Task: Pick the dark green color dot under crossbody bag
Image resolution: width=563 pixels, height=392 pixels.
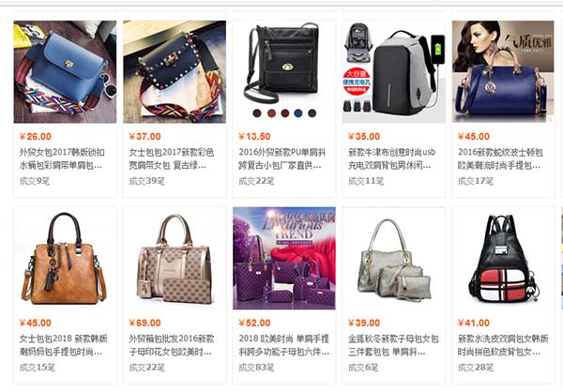Action: pos(312,113)
